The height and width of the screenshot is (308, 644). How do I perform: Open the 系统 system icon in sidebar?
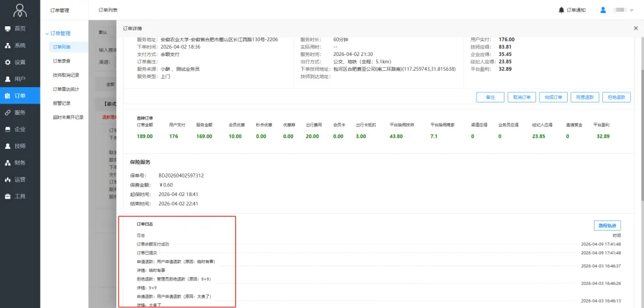point(8,45)
